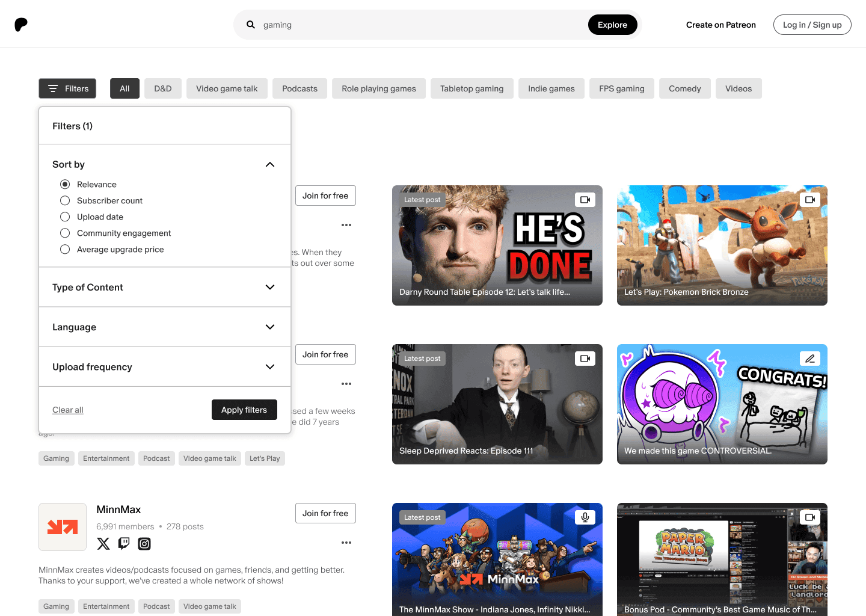This screenshot has width=866, height=616.
Task: Click Log in / Sign up
Action: pyautogui.click(x=812, y=25)
